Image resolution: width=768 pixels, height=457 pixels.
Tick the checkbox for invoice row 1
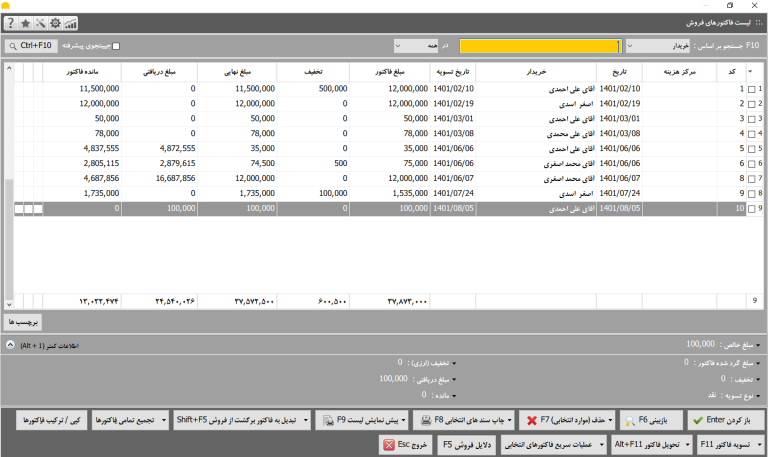pyautogui.click(x=752, y=89)
